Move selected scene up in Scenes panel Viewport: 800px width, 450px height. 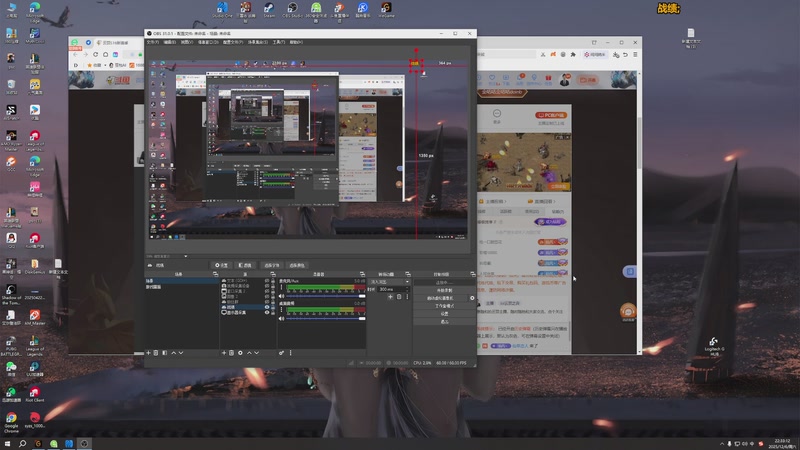click(173, 353)
